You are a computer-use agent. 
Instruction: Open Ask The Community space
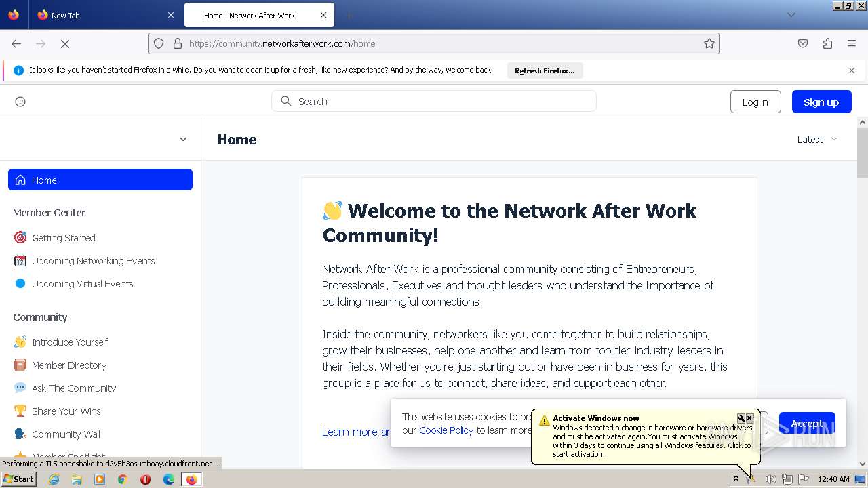coord(74,388)
